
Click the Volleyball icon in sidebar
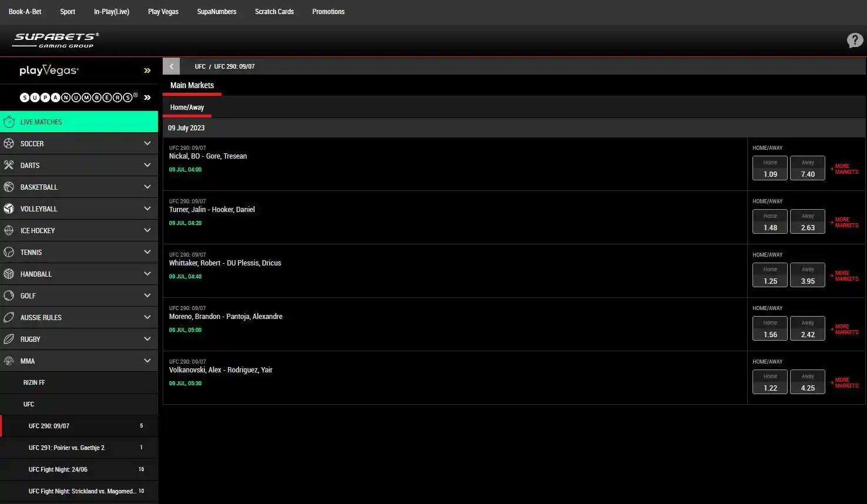tap(9, 209)
